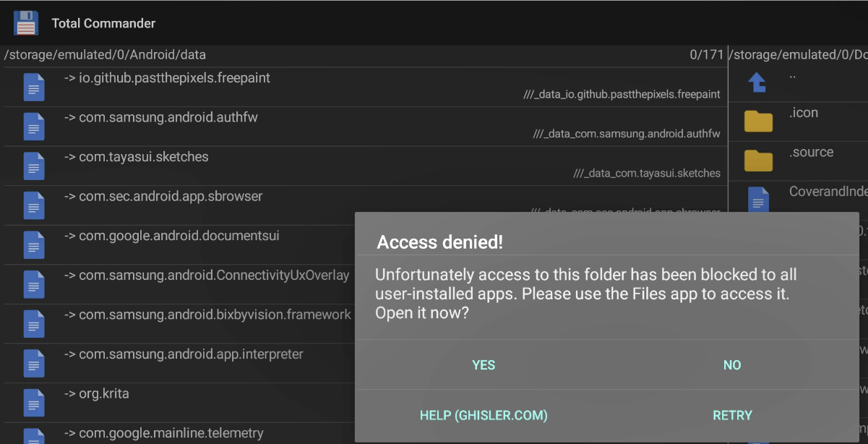Click the .source folder icon
The image size is (868, 444).
(x=758, y=160)
